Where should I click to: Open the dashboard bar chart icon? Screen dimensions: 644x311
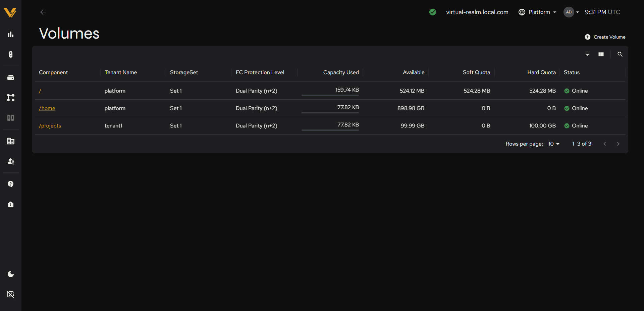(11, 34)
